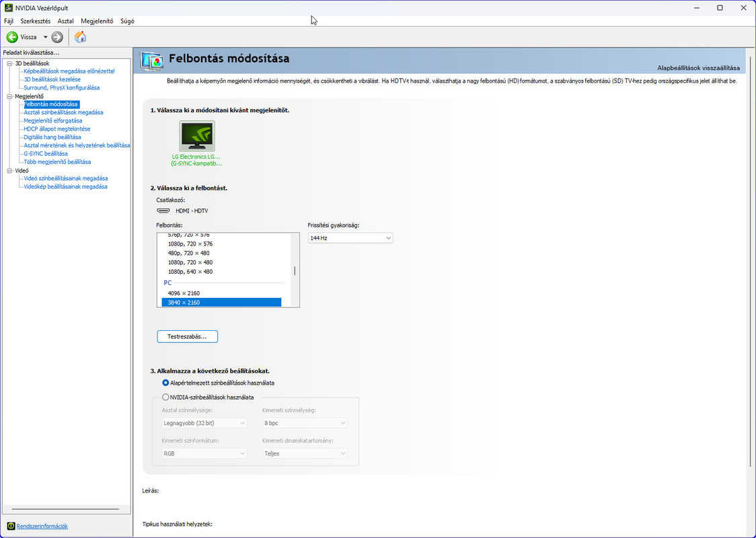The image size is (756, 538).
Task: Open the home icon in the toolbar
Action: click(81, 36)
